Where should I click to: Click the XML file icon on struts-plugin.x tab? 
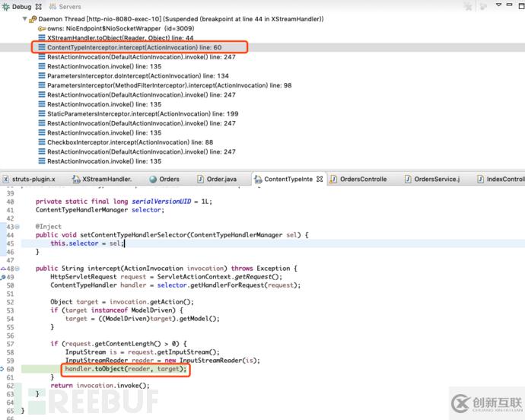5,180
